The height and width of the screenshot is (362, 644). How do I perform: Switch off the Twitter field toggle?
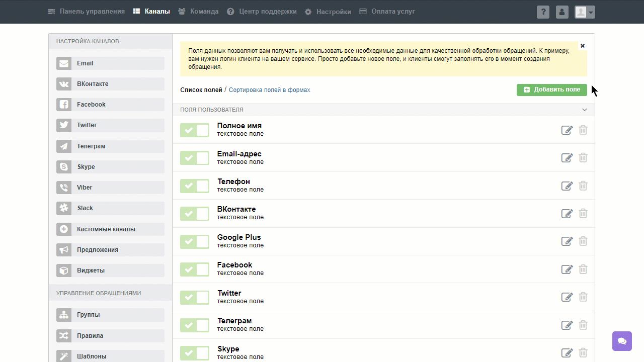[x=195, y=297]
